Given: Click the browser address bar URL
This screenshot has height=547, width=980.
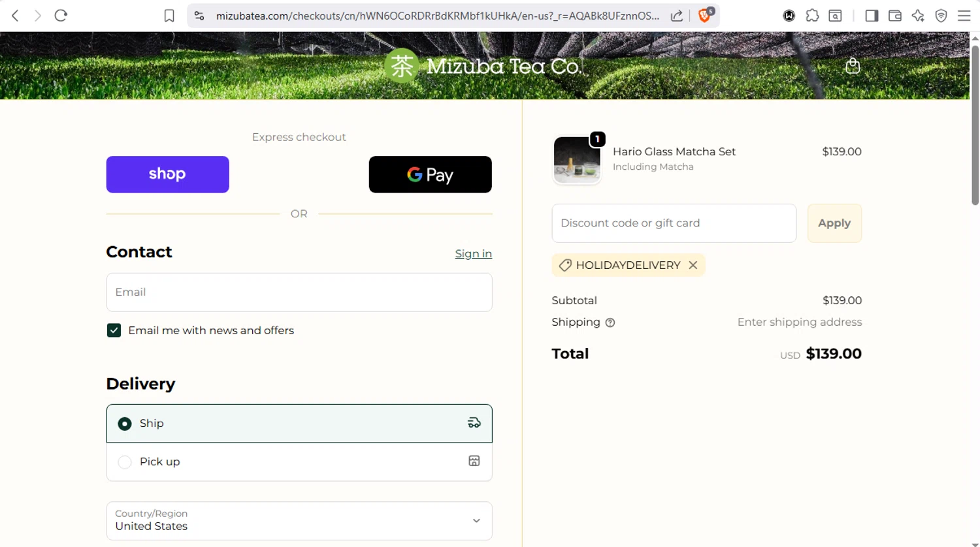Looking at the screenshot, I should tap(438, 16).
